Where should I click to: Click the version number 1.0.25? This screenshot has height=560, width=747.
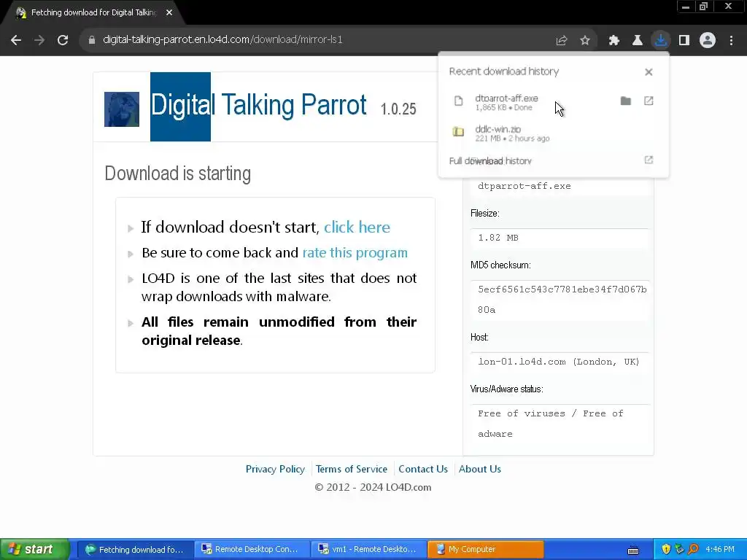398,109
